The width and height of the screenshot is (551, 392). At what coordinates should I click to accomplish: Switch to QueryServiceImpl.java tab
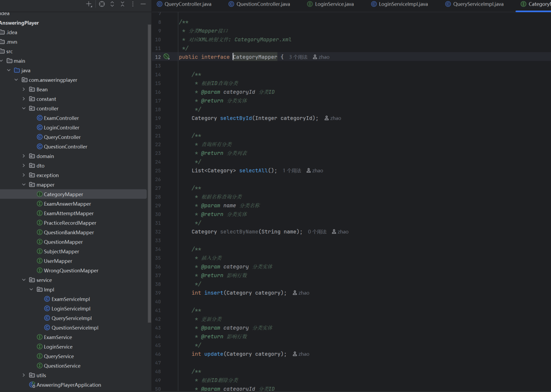pos(475,4)
